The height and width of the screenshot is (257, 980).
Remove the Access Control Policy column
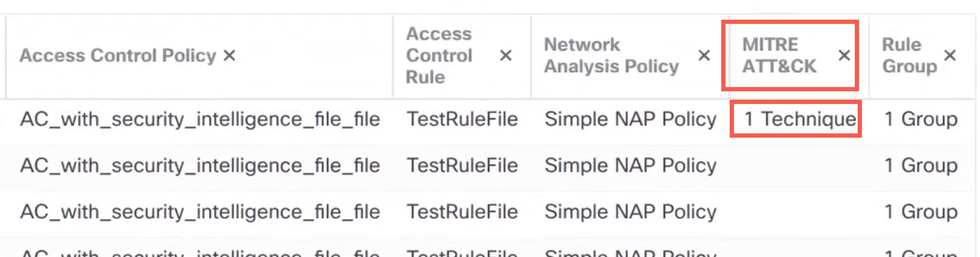point(229,55)
